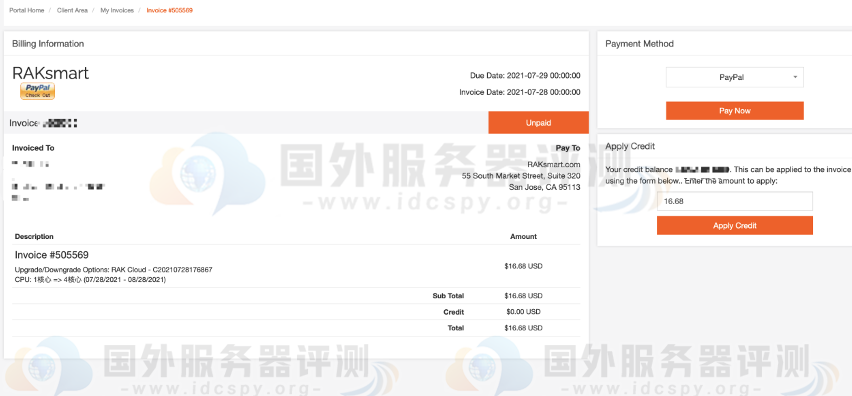Click the Total row label
The height and width of the screenshot is (396, 852).
coord(455,328)
